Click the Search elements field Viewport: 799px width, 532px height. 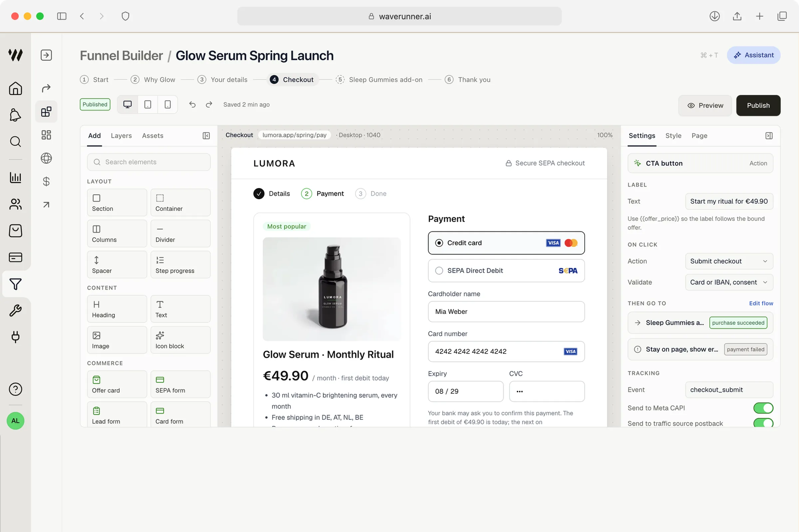(149, 162)
